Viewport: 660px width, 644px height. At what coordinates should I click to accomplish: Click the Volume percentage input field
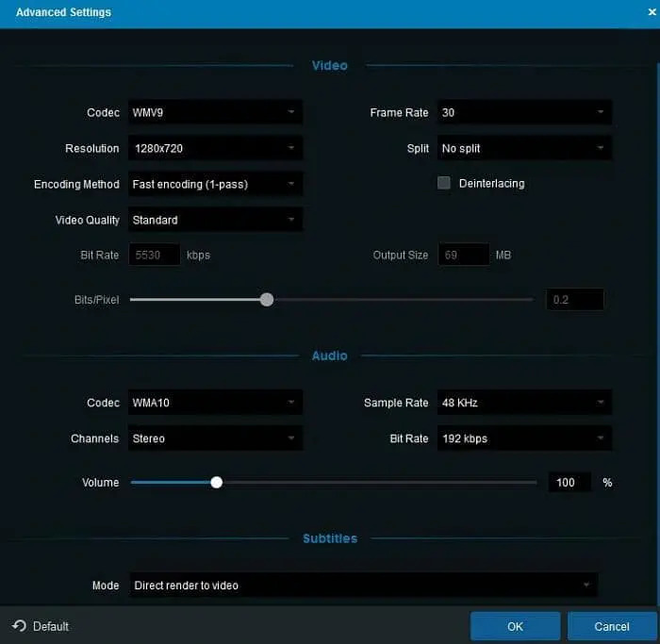[569, 482]
